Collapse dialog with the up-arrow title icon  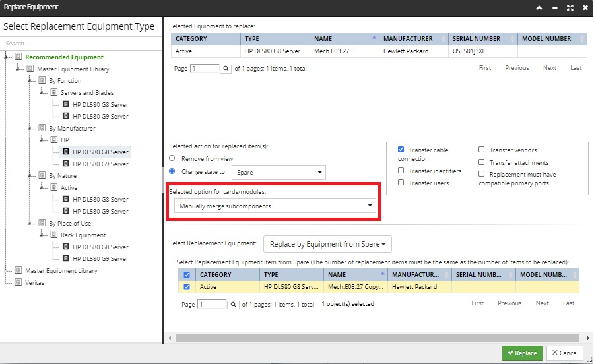click(539, 7)
